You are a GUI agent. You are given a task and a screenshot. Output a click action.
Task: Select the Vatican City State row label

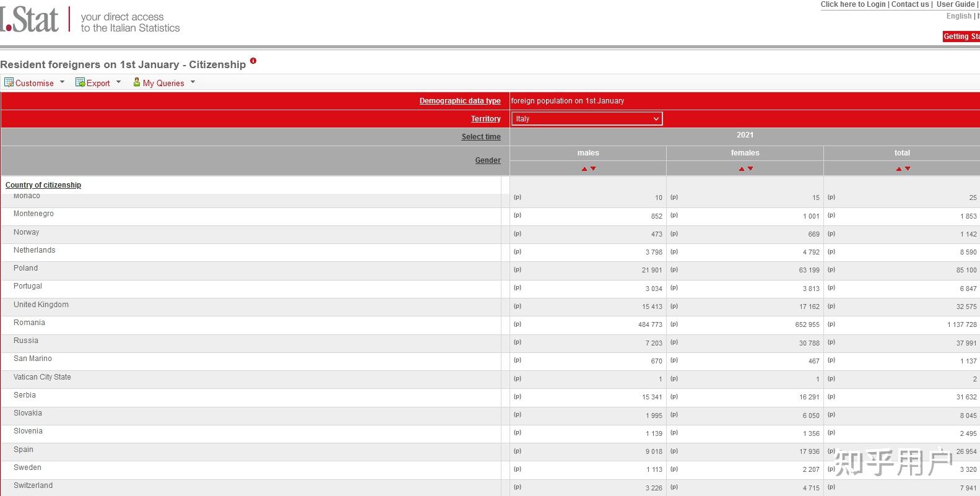pyautogui.click(x=42, y=377)
